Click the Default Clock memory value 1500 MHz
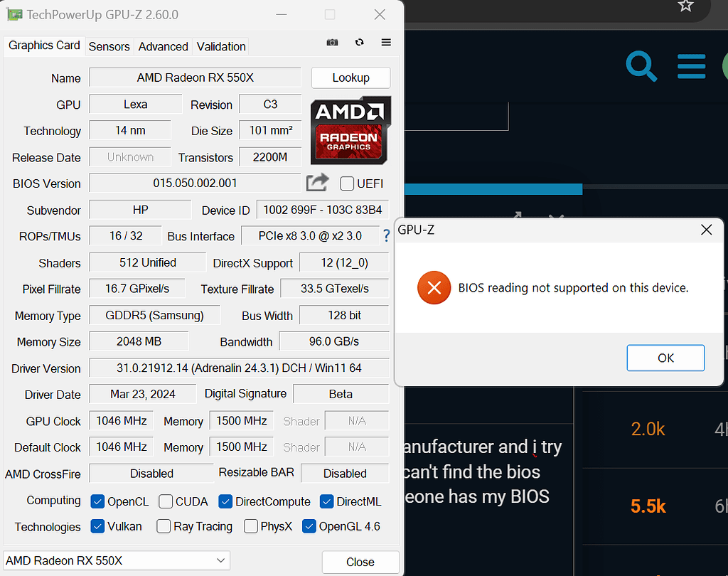The height and width of the screenshot is (576, 728). coord(242,447)
